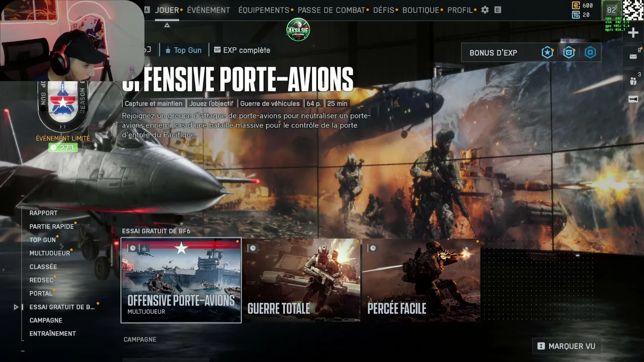Click the 25 min duration tag
The height and width of the screenshot is (362, 644).
(x=337, y=104)
